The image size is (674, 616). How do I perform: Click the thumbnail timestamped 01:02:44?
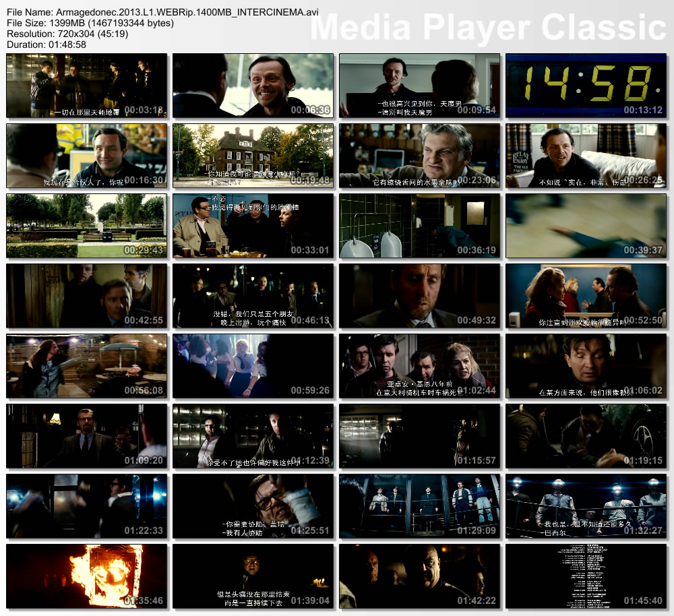[419, 366]
